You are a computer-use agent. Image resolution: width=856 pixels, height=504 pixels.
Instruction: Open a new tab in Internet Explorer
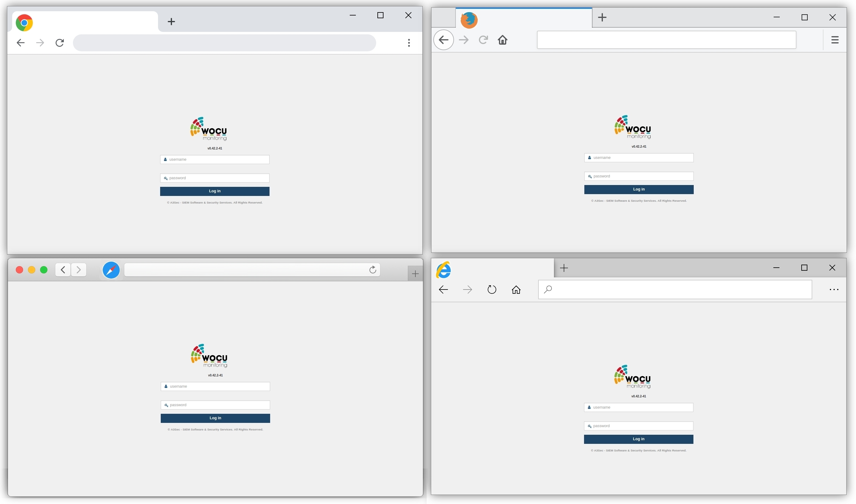(x=564, y=268)
